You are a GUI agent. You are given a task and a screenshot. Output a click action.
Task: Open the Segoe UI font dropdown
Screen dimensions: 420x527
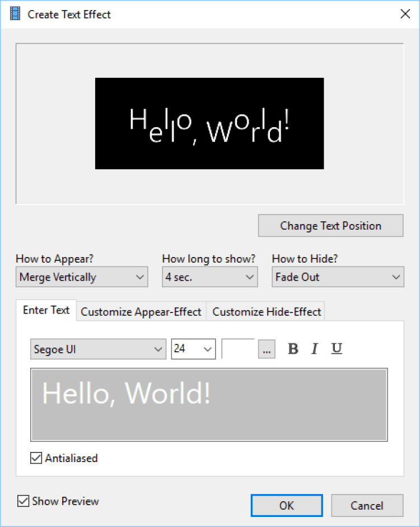tap(98, 349)
